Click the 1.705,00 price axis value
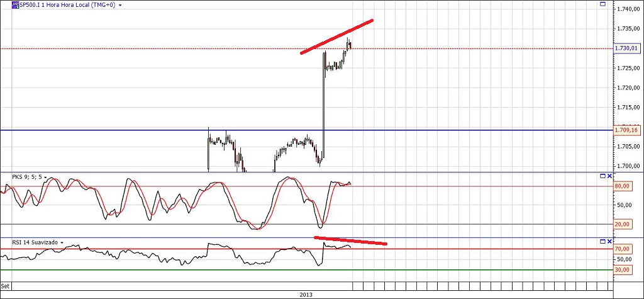This screenshot has width=644, height=299. 628,147
